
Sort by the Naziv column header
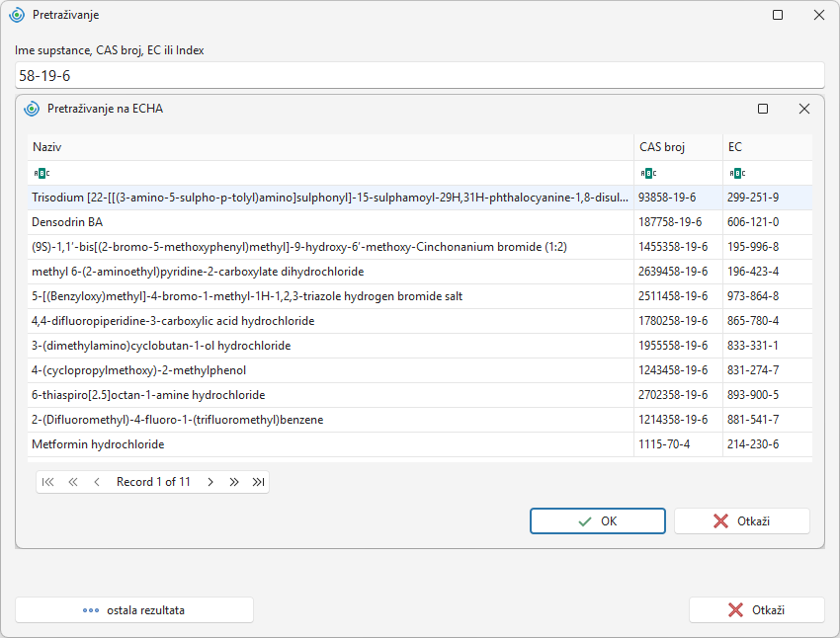point(330,147)
